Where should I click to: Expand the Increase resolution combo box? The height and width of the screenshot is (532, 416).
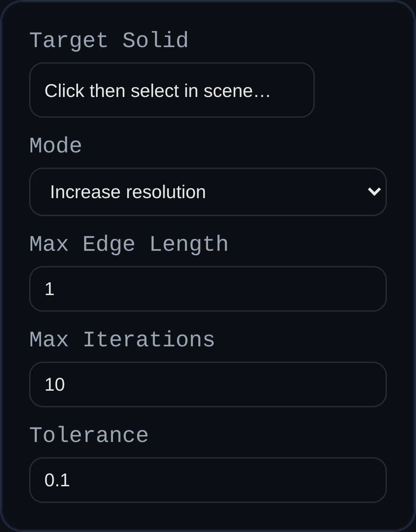(208, 192)
